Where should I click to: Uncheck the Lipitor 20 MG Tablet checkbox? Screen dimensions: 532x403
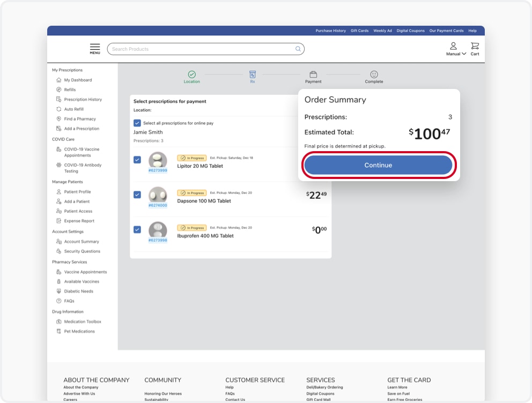point(137,160)
